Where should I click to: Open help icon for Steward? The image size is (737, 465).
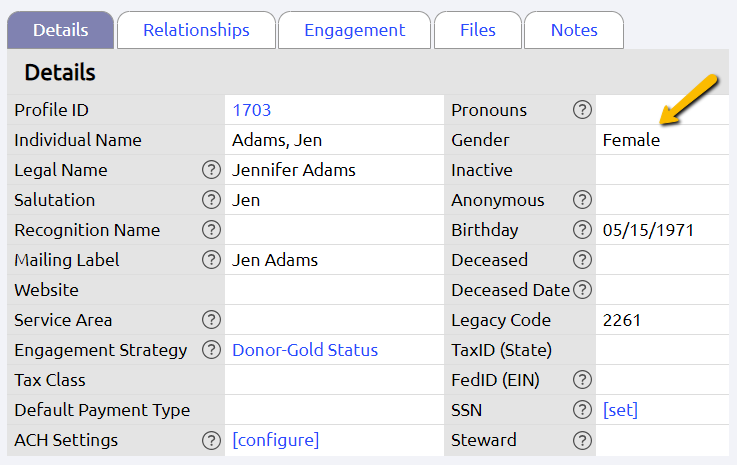(582, 440)
